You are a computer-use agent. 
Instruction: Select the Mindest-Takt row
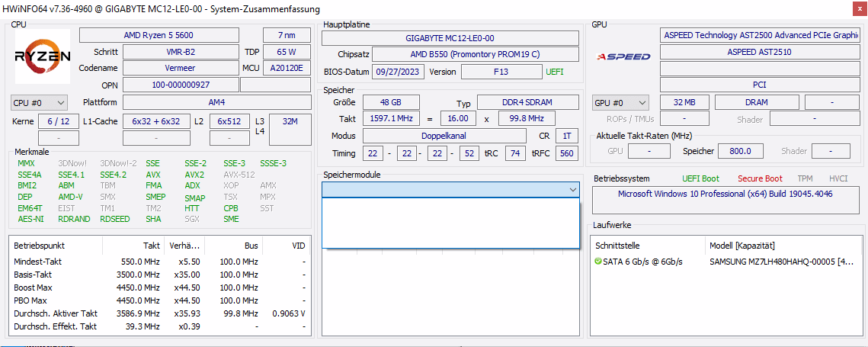(x=159, y=262)
